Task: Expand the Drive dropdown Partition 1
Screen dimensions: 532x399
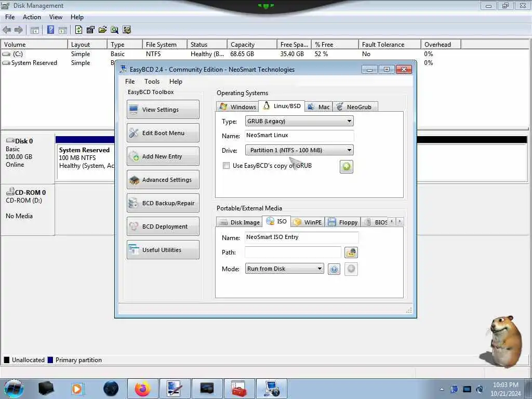Action: click(x=299, y=150)
